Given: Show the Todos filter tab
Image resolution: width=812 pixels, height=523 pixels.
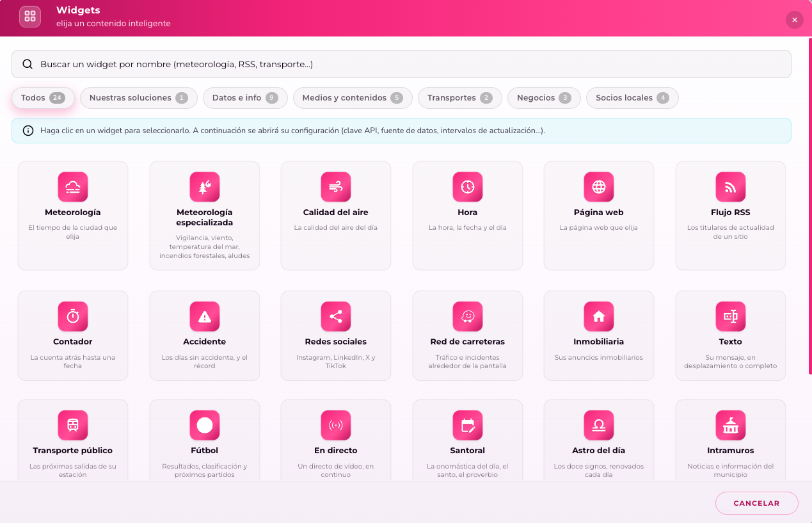Looking at the screenshot, I should pyautogui.click(x=43, y=98).
